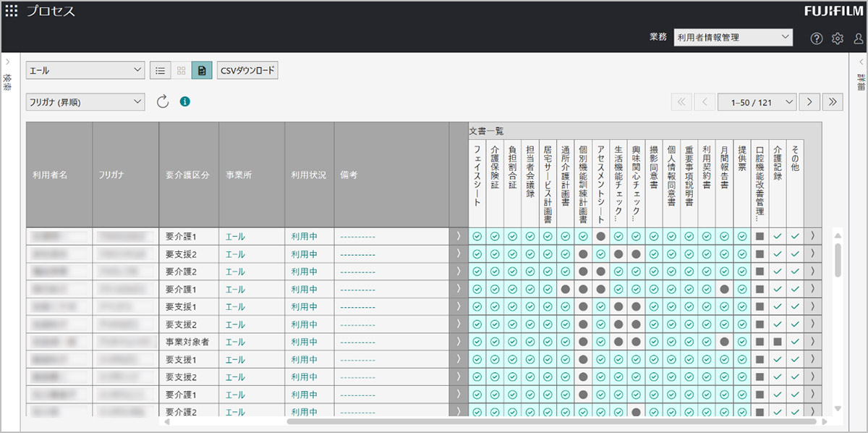Click the teal information icon
This screenshot has height=433, width=868.
(184, 102)
